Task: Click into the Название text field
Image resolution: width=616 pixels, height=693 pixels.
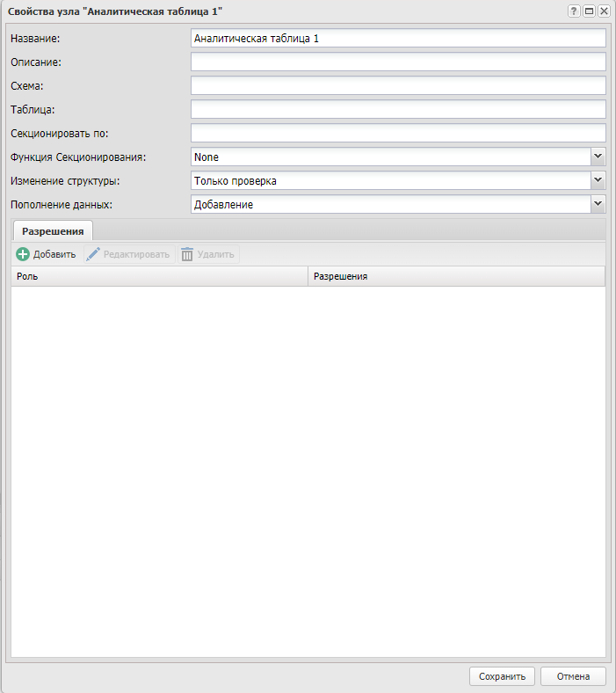Action: [397, 38]
